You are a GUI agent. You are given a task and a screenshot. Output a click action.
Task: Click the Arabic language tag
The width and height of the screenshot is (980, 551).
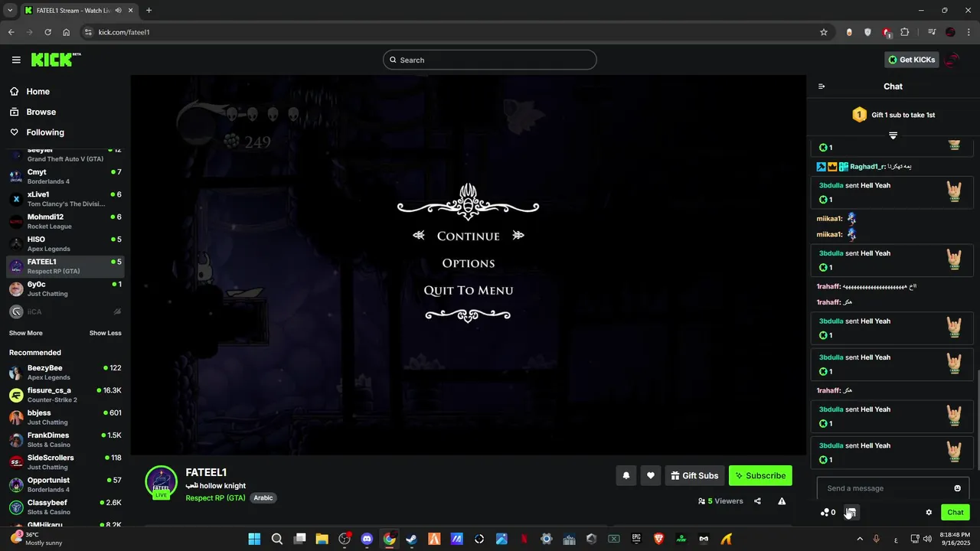pyautogui.click(x=263, y=498)
